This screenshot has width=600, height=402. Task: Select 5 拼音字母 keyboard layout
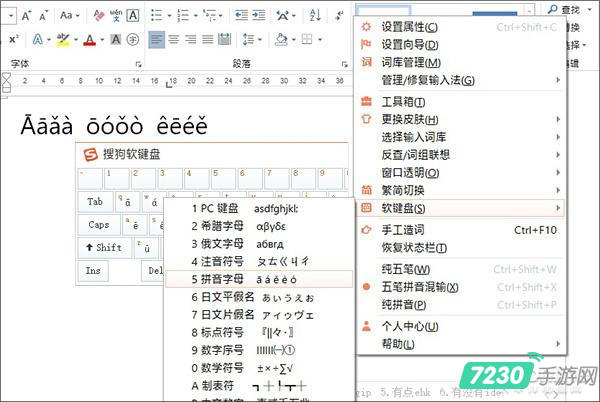pos(259,279)
